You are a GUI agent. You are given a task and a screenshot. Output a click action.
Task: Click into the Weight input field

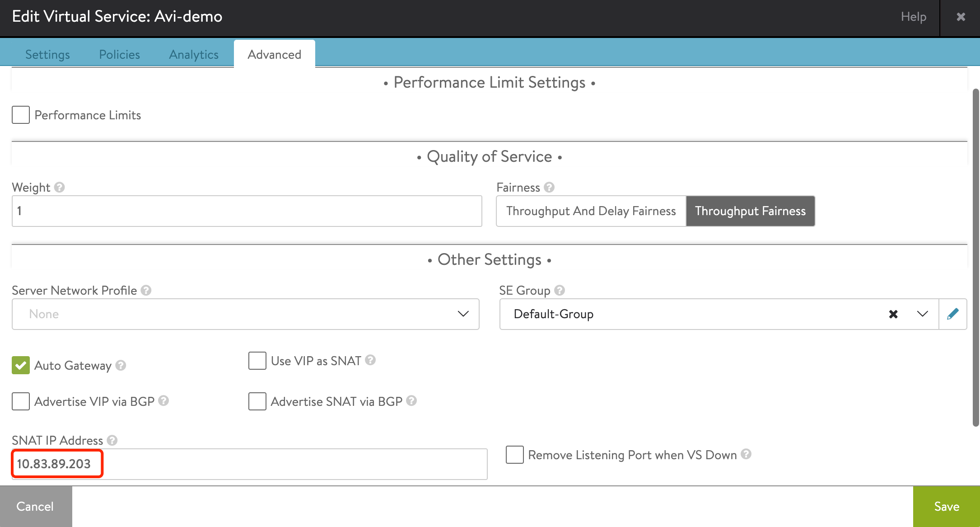[x=247, y=211]
